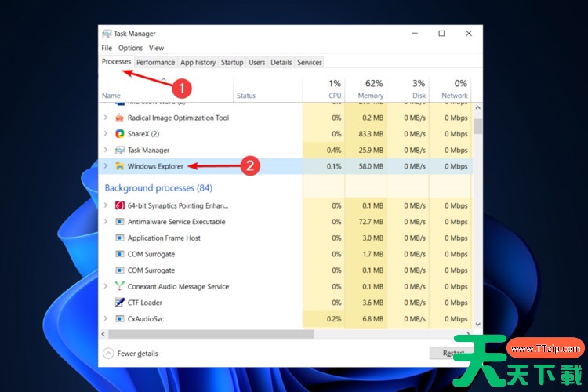Switch to the Performance tab

click(156, 62)
